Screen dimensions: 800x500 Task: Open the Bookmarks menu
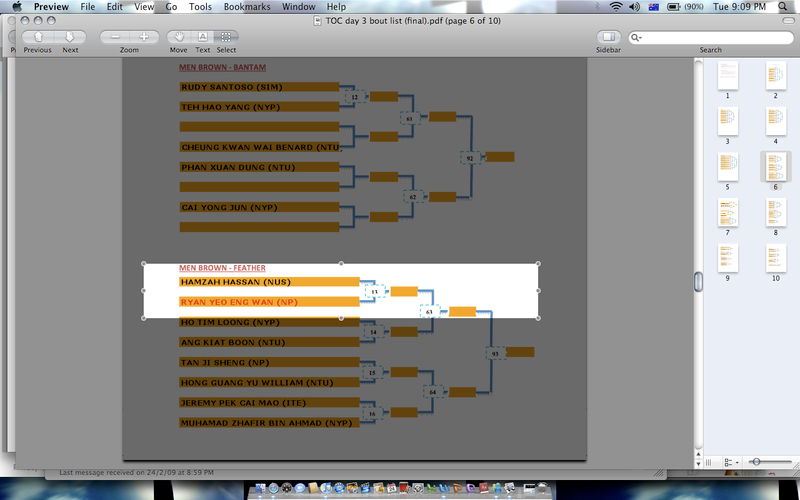coord(246,6)
